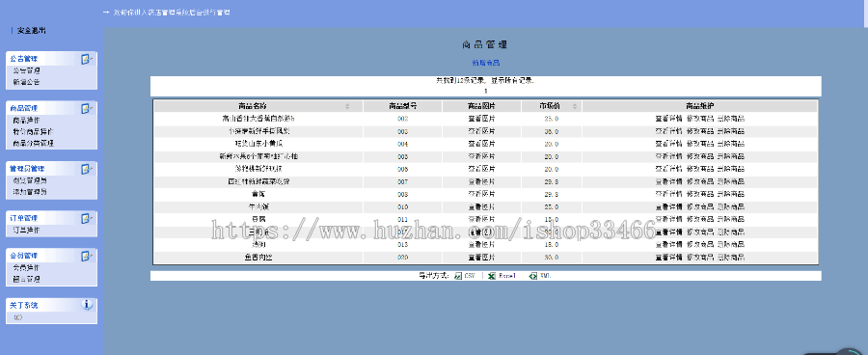Open 商品操作 in the sidebar
The height and width of the screenshot is (355, 868).
click(x=27, y=121)
